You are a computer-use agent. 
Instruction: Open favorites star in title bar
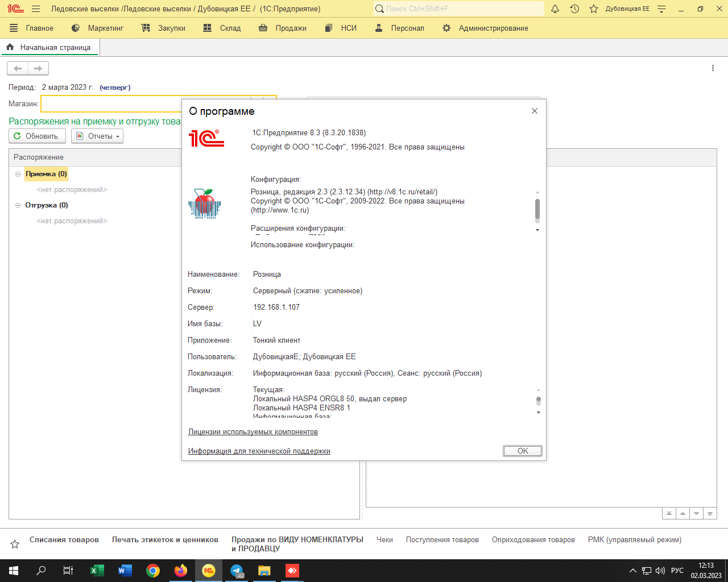click(594, 9)
